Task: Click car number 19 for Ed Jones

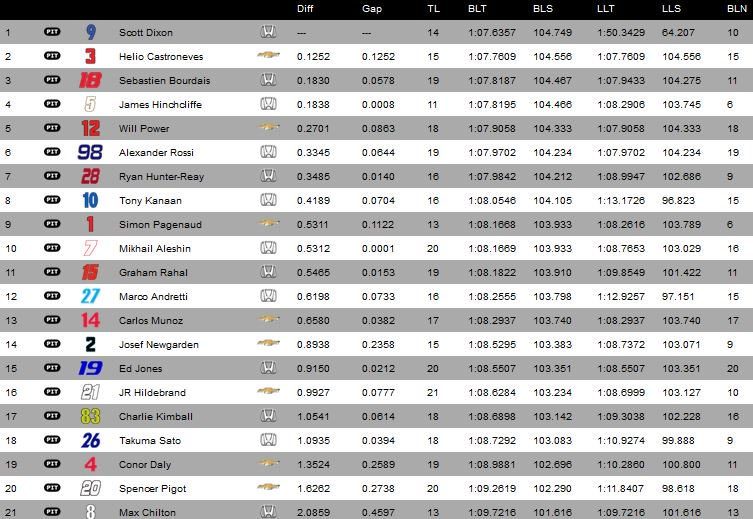Action: coord(90,368)
